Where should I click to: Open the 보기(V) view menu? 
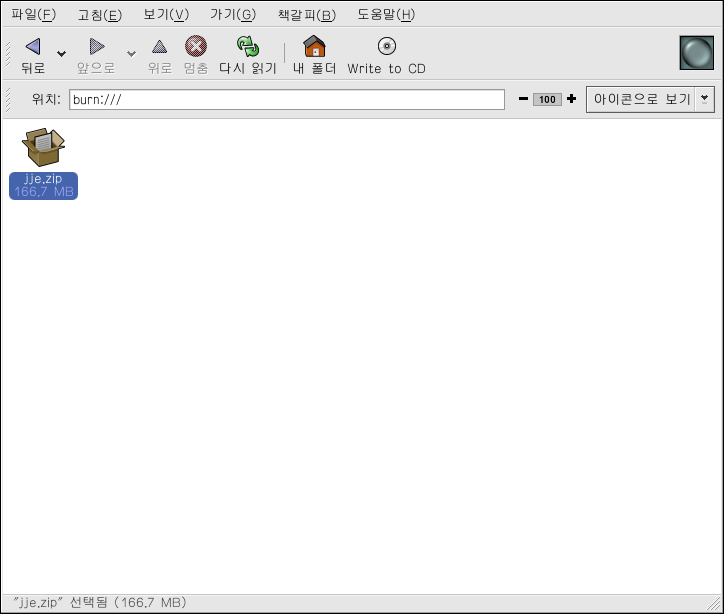pos(166,14)
